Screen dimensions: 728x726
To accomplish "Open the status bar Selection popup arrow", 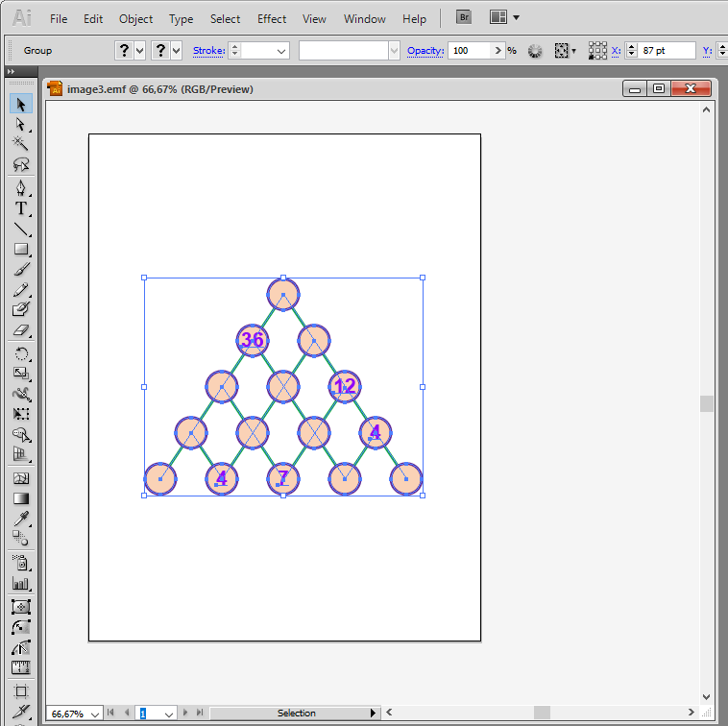I will click(x=373, y=713).
